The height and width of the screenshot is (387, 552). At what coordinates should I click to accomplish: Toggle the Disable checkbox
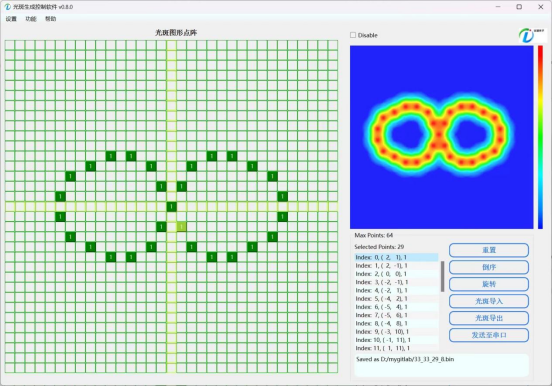353,35
